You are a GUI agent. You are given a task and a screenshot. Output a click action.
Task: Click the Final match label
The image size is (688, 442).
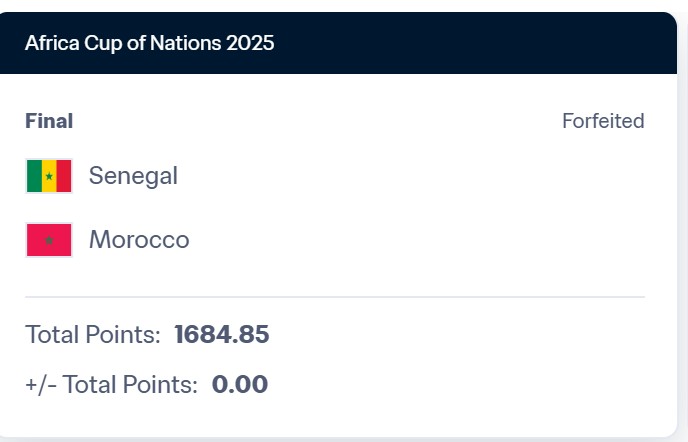point(49,121)
